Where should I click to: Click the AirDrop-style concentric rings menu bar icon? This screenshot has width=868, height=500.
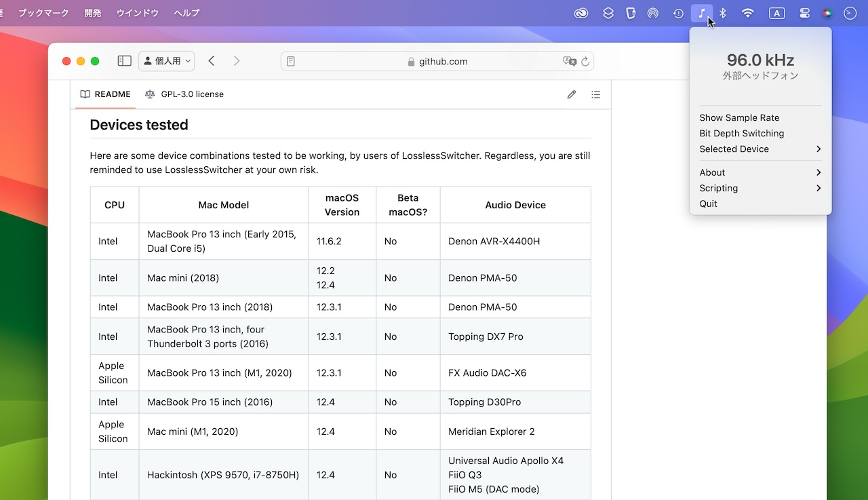pyautogui.click(x=653, y=13)
